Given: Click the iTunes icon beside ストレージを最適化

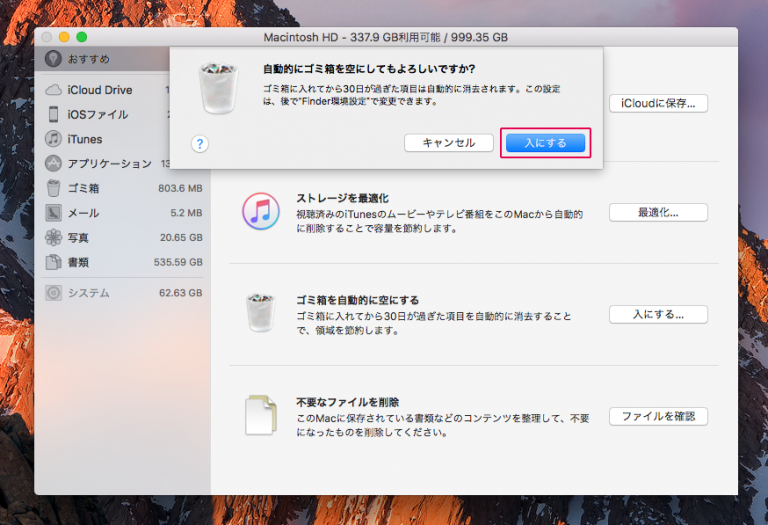Looking at the screenshot, I should [261, 211].
